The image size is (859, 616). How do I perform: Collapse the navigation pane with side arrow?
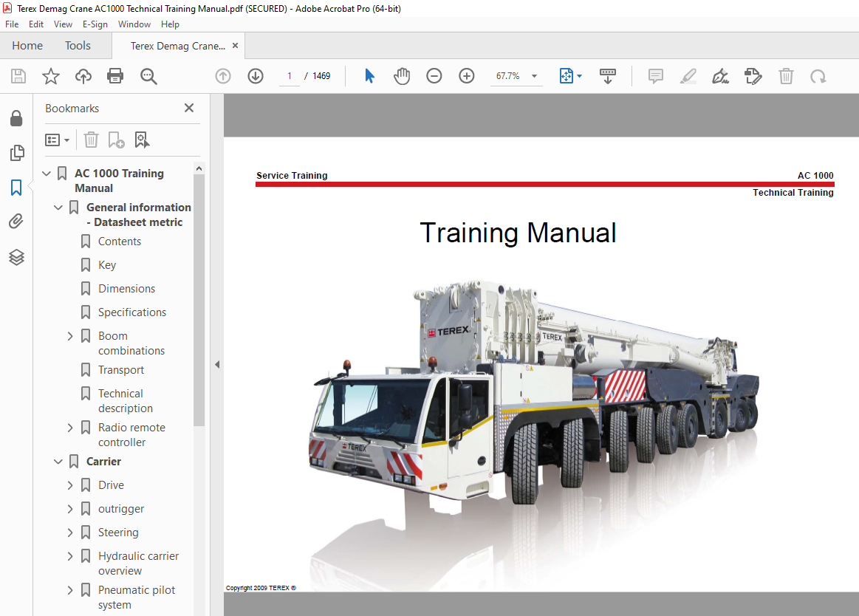tap(217, 364)
